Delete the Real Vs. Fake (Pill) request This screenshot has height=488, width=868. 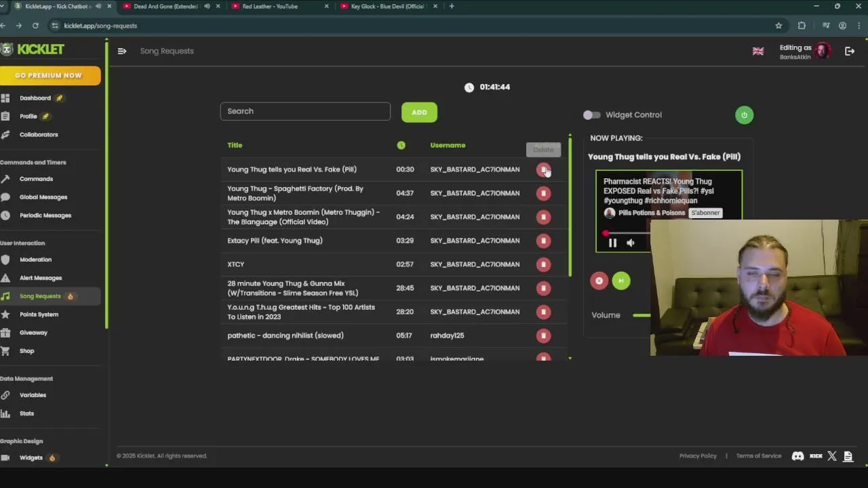click(543, 169)
